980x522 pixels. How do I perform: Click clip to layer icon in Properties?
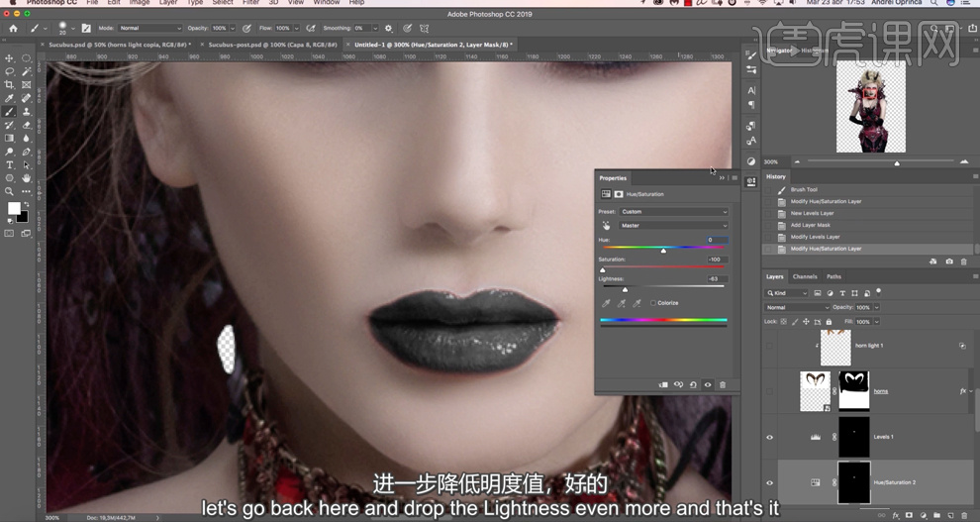pos(663,384)
